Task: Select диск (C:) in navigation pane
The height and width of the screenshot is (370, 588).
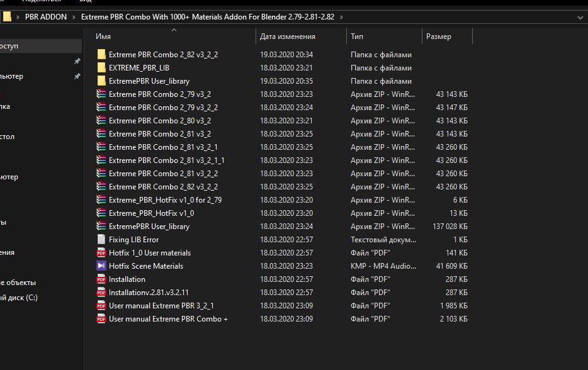Action: click(x=19, y=298)
